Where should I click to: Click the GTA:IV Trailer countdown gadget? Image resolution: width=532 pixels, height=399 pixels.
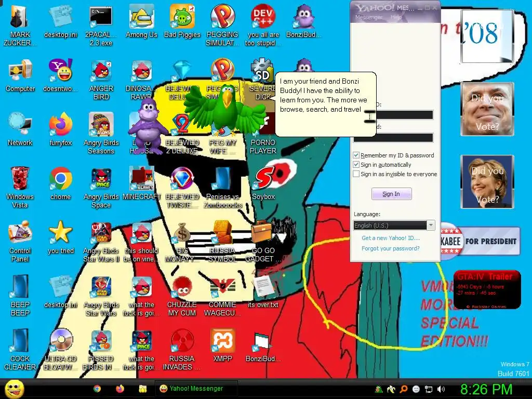point(487,290)
